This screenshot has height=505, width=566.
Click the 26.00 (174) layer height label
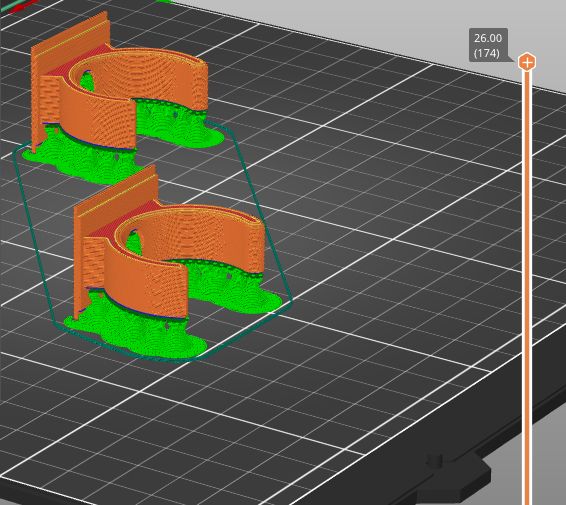tap(488, 45)
